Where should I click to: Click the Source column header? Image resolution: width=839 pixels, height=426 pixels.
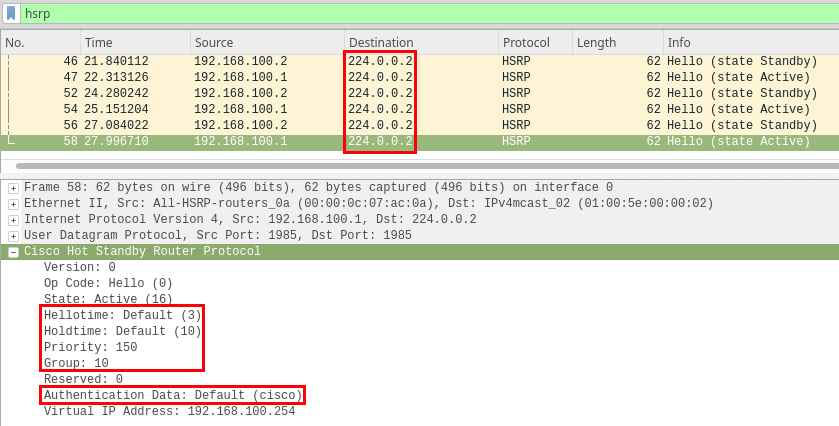(266, 43)
